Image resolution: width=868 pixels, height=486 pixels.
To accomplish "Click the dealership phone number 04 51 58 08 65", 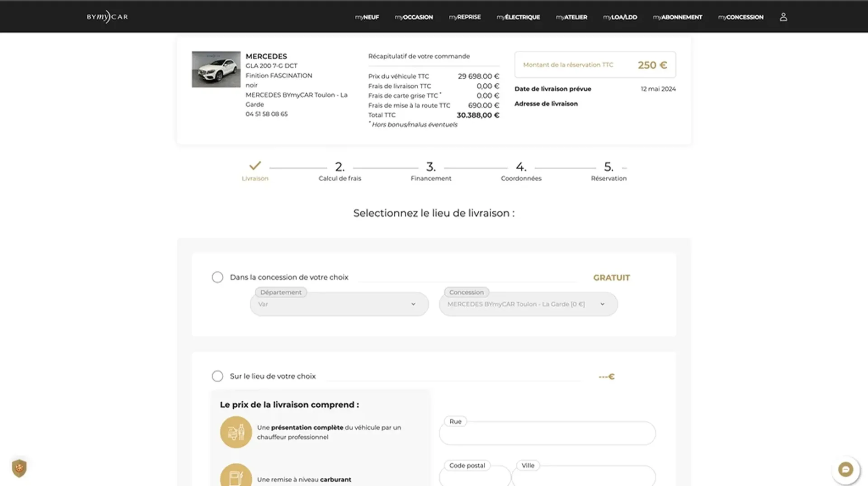I will pos(266,114).
